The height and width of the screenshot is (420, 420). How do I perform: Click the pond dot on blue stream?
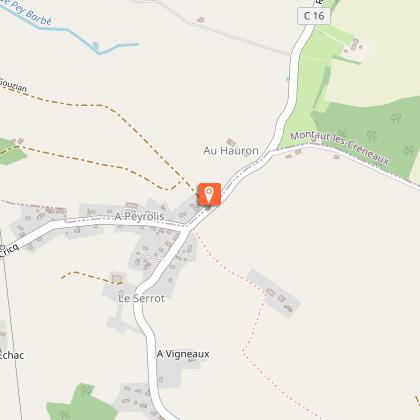click(96, 45)
